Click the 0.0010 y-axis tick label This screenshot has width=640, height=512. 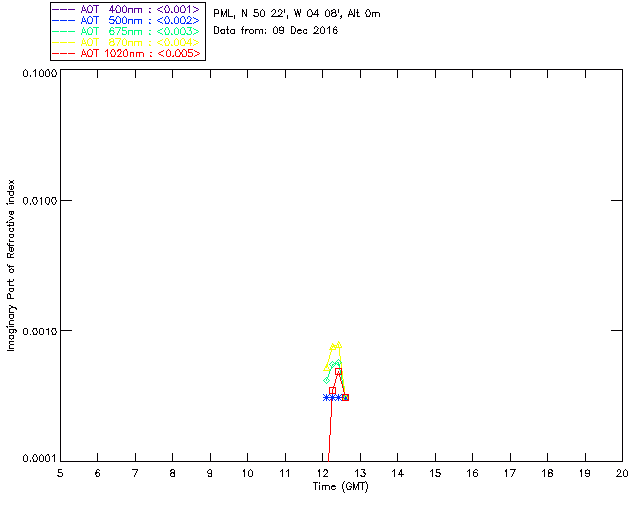(x=37, y=330)
